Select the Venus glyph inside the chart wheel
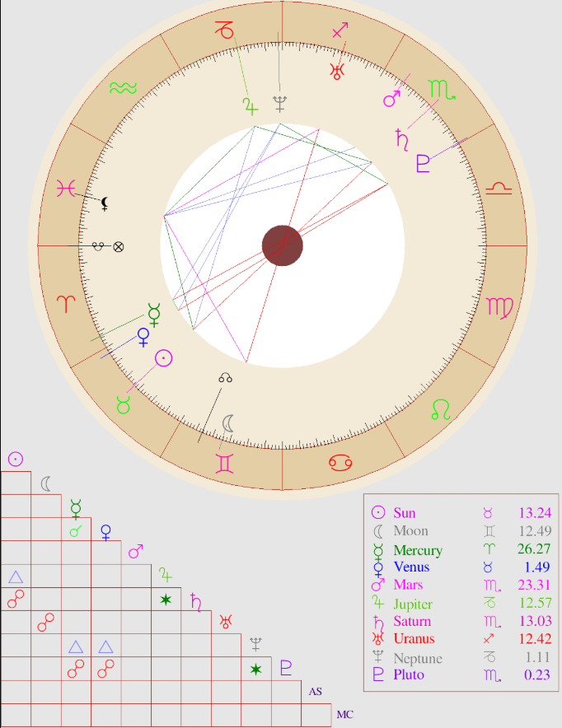Image resolution: width=562 pixels, height=728 pixels. tap(143, 337)
